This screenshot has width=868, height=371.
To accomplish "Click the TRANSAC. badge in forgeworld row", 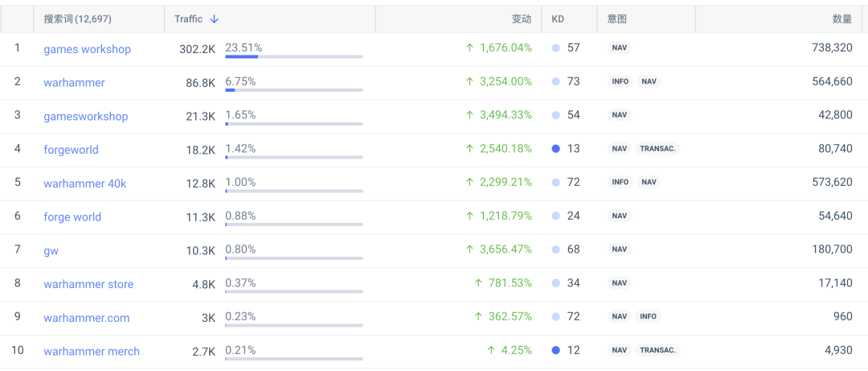I will 657,149.
